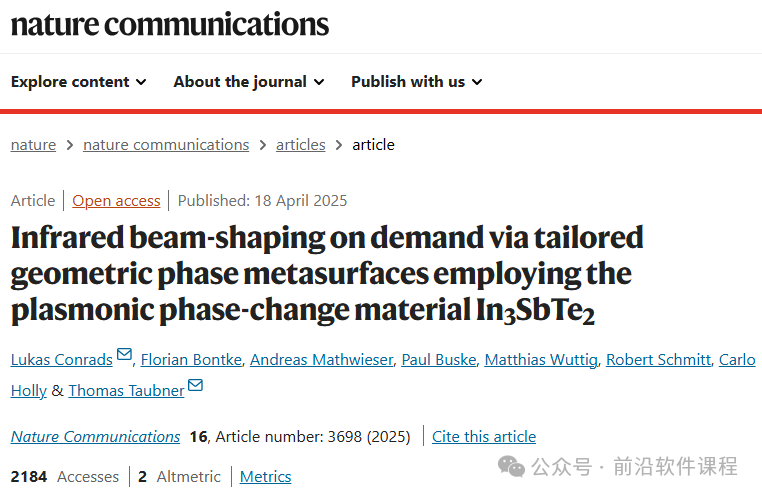Open author Robert Schmitt's link

[x=658, y=360]
